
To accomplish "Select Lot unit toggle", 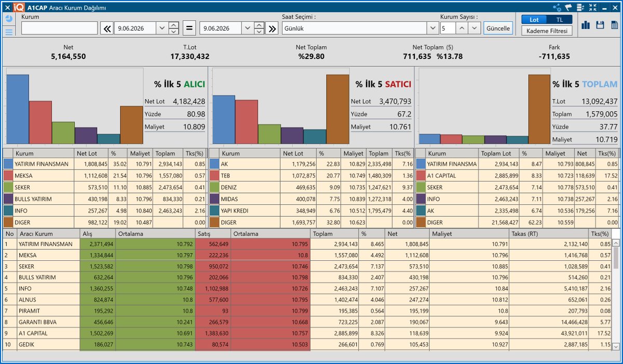I will (x=534, y=19).
